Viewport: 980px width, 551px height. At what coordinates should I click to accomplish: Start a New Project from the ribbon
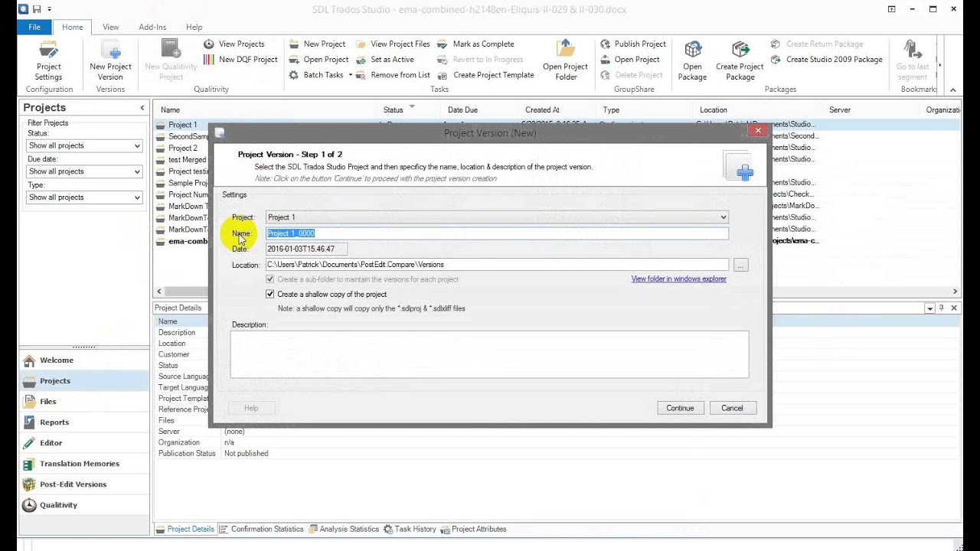coord(317,44)
